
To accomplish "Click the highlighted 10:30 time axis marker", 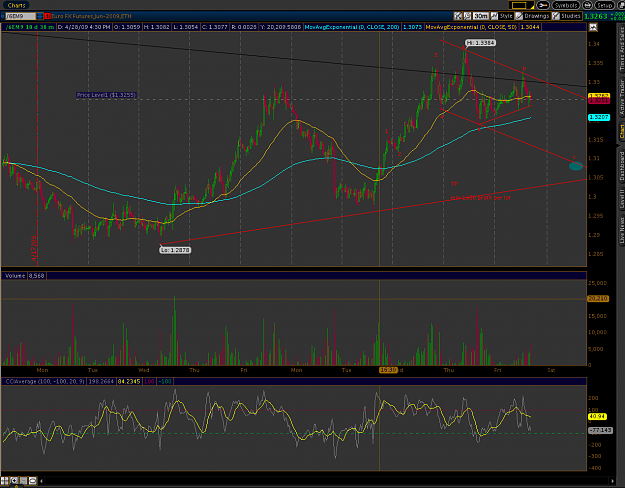I will click(388, 370).
